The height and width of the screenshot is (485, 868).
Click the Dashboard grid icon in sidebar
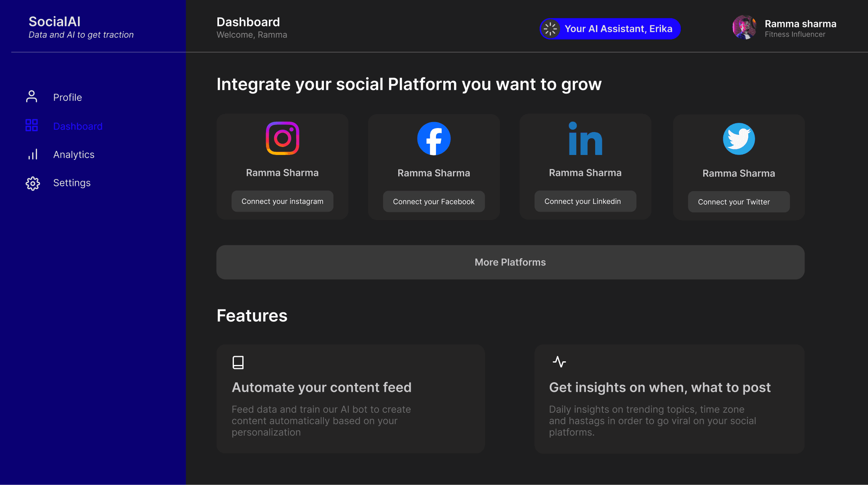[x=32, y=125]
